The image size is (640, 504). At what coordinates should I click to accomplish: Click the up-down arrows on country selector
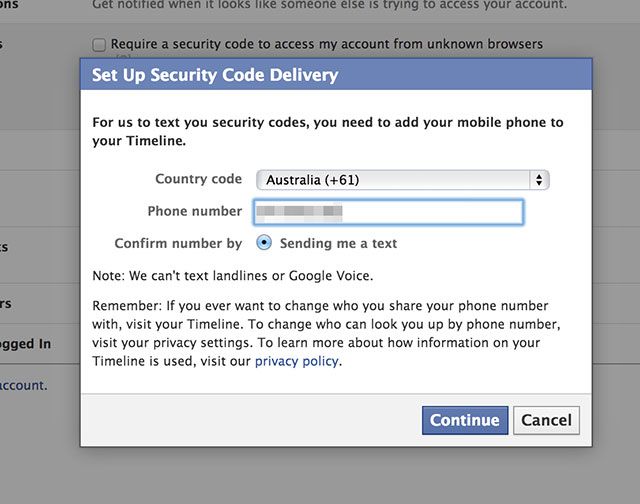click(x=540, y=180)
